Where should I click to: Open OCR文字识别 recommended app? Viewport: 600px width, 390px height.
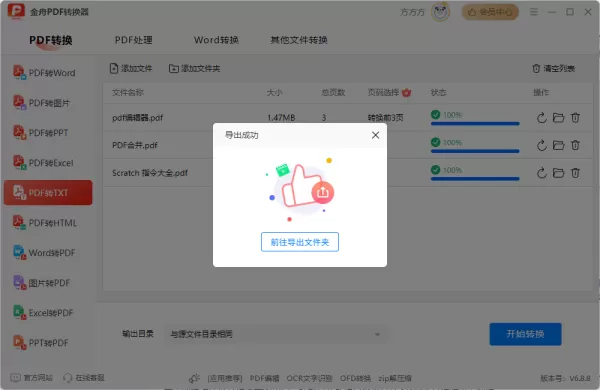pyautogui.click(x=309, y=378)
